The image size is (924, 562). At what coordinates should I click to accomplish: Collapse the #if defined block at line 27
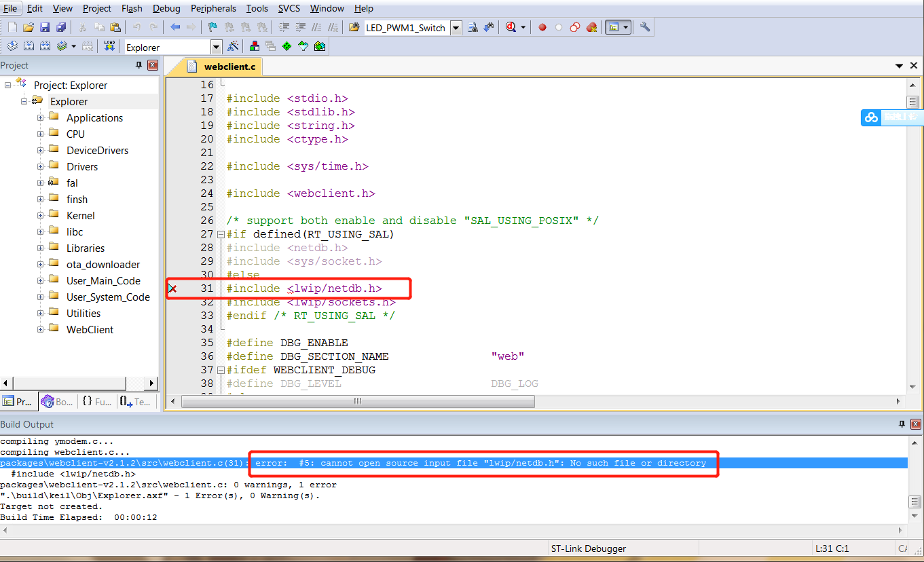(221, 234)
